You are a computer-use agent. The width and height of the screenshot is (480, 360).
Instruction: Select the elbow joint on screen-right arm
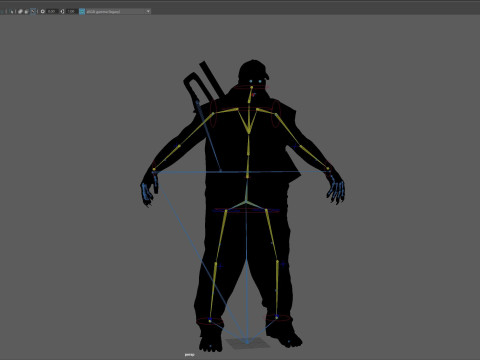[x=300, y=146]
